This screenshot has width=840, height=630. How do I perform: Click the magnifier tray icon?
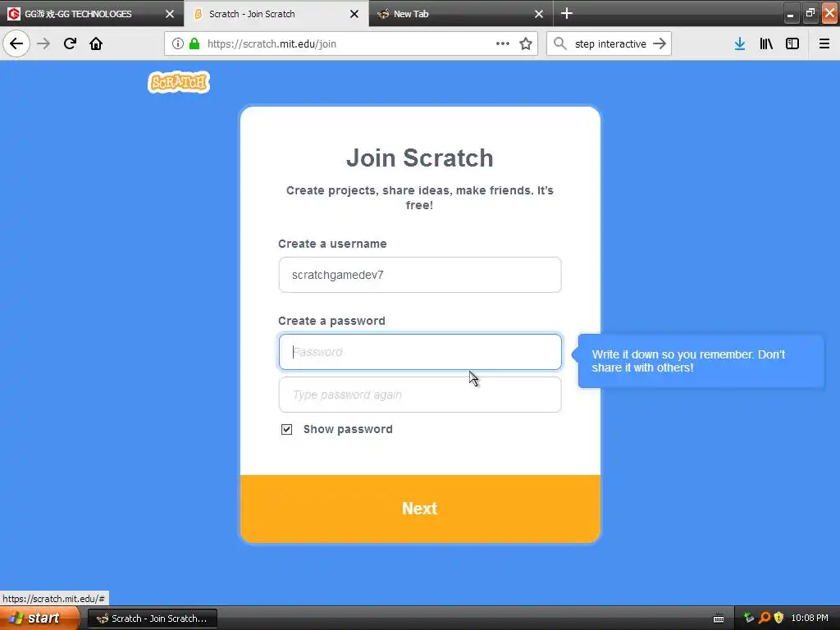pyautogui.click(x=765, y=619)
